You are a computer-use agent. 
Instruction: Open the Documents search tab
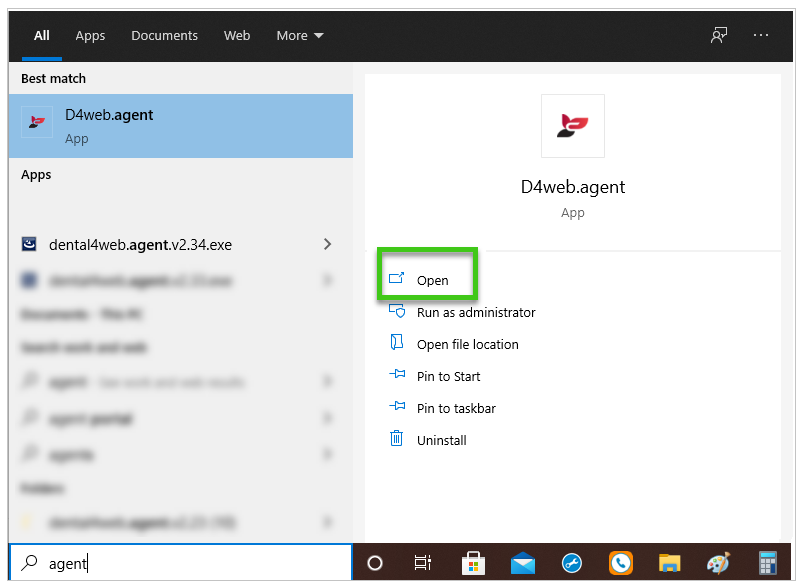[164, 36]
